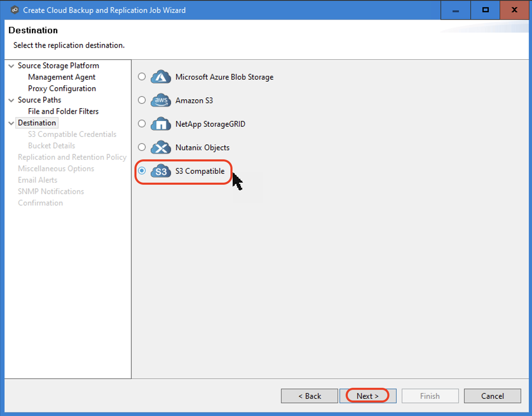The height and width of the screenshot is (416, 532).
Task: Select the S3 Compatible radio button
Action: coord(142,171)
